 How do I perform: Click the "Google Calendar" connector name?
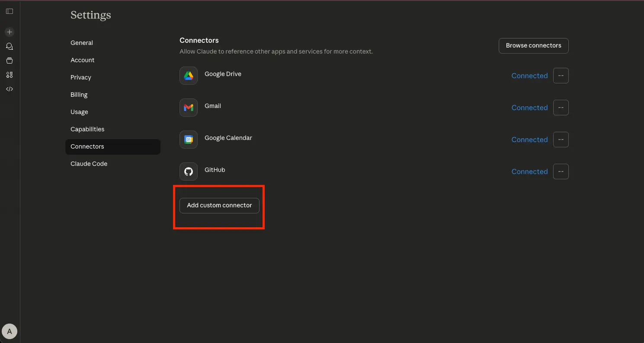(228, 138)
